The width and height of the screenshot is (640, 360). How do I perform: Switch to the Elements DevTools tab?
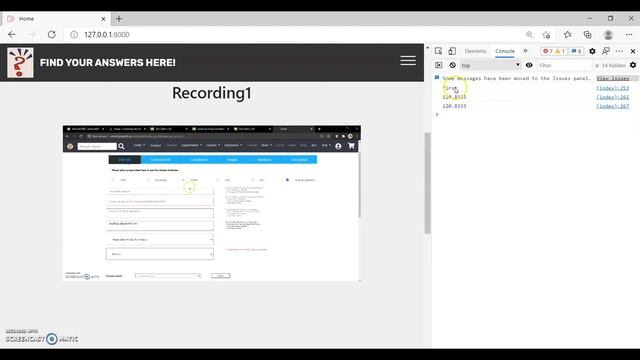point(476,51)
